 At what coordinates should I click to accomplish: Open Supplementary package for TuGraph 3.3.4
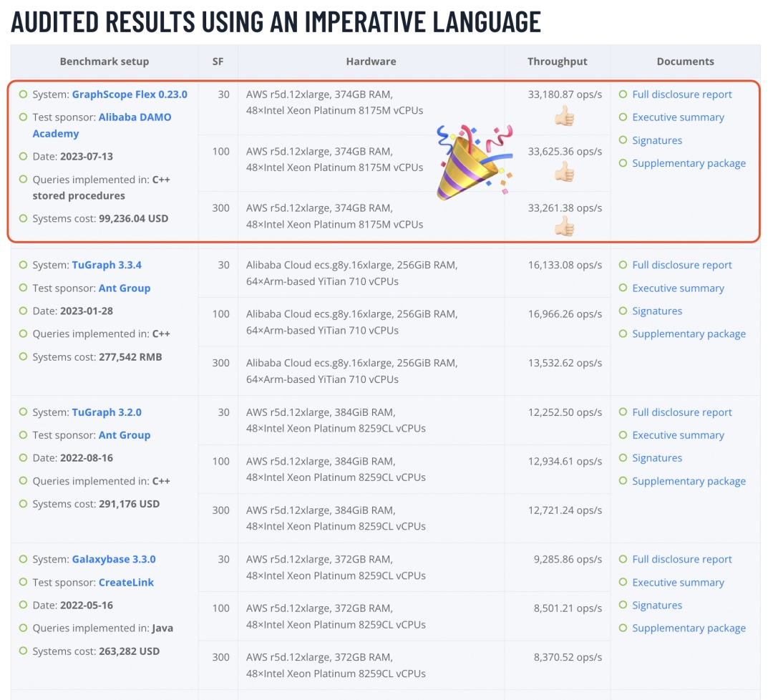click(x=689, y=334)
